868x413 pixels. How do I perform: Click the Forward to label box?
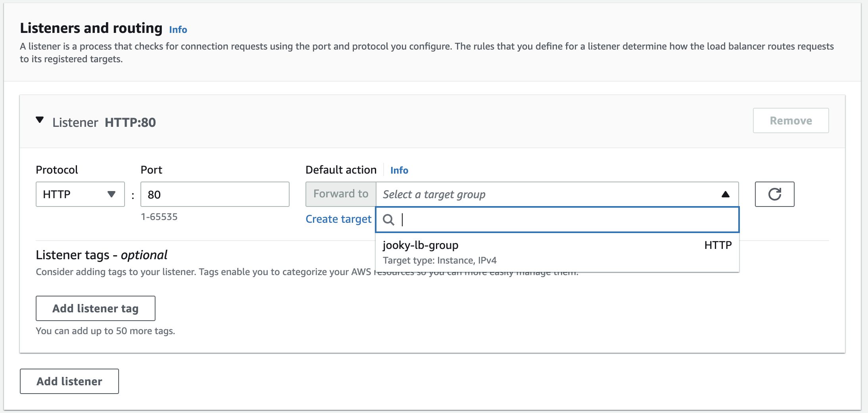point(341,194)
